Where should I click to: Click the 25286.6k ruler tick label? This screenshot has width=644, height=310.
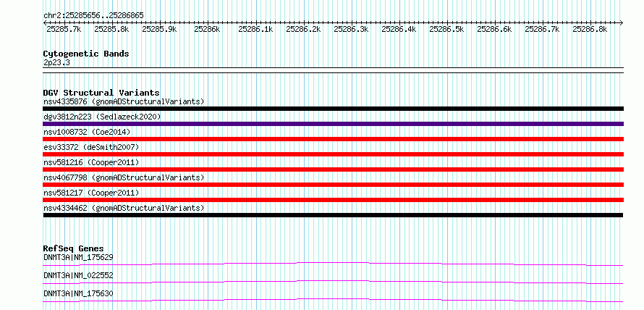pyautogui.click(x=494, y=29)
